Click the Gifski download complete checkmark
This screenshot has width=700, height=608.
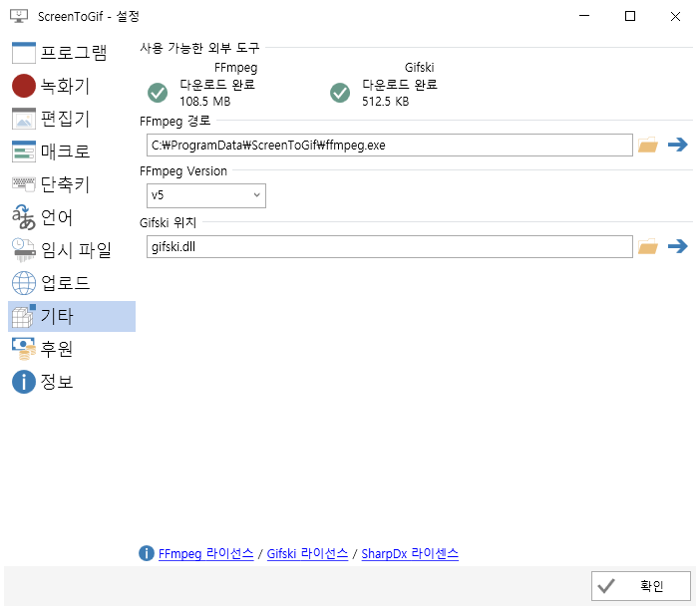point(340,93)
